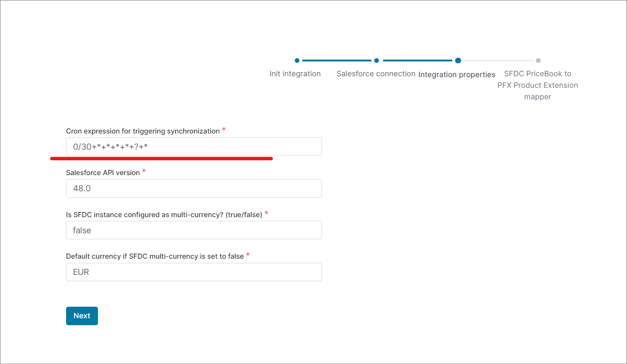Click the Init integration step dot
627x364 pixels.
click(297, 61)
